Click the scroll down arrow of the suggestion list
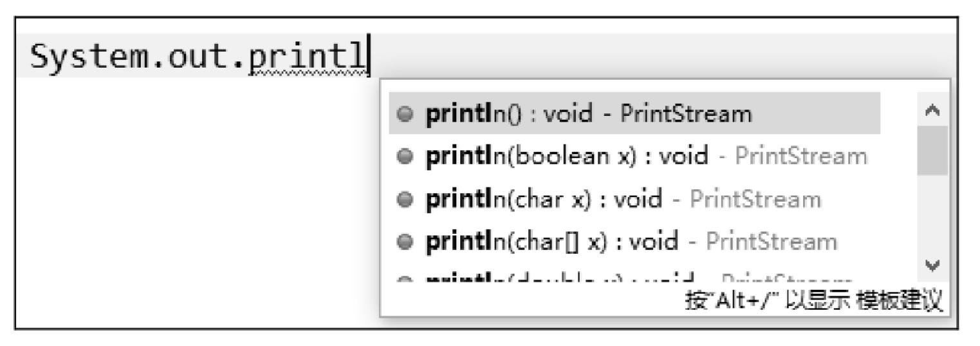The width and height of the screenshot is (980, 346). coord(932,265)
